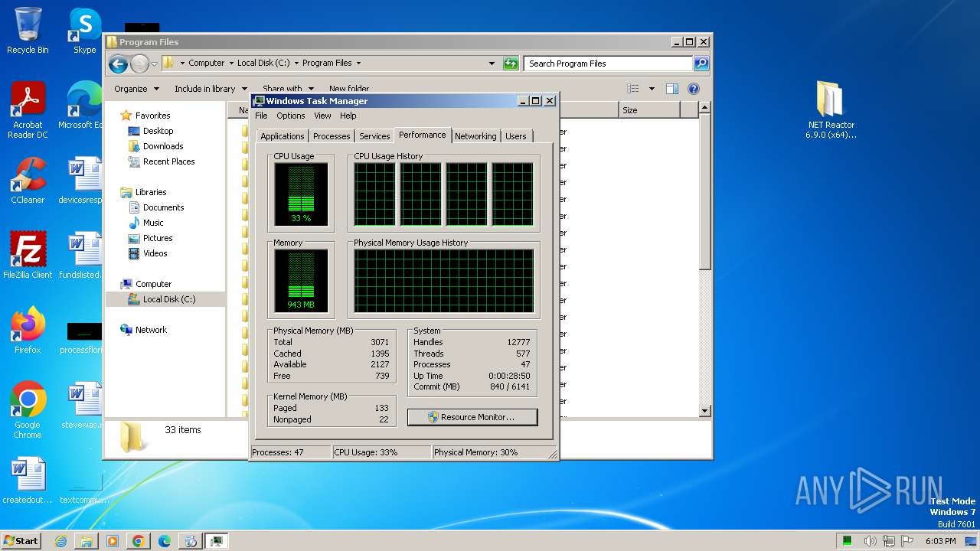
Task: Launch Firefox from desktop
Action: tap(28, 330)
